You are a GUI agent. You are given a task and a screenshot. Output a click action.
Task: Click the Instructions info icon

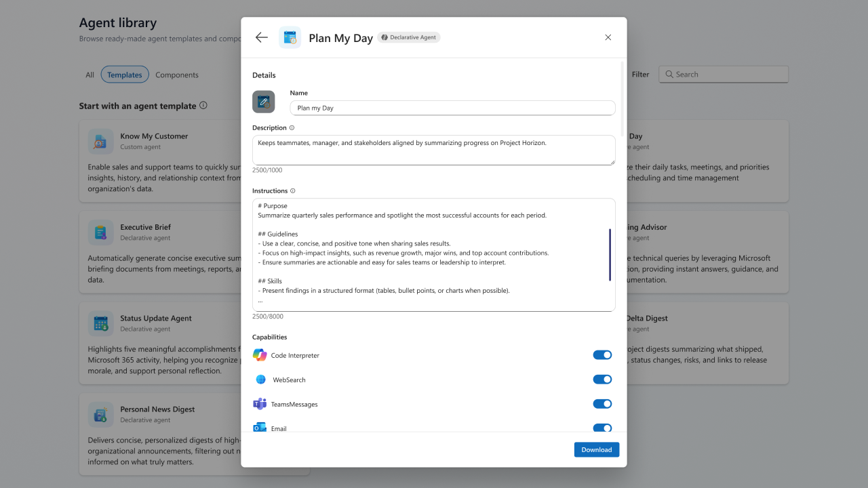293,191
